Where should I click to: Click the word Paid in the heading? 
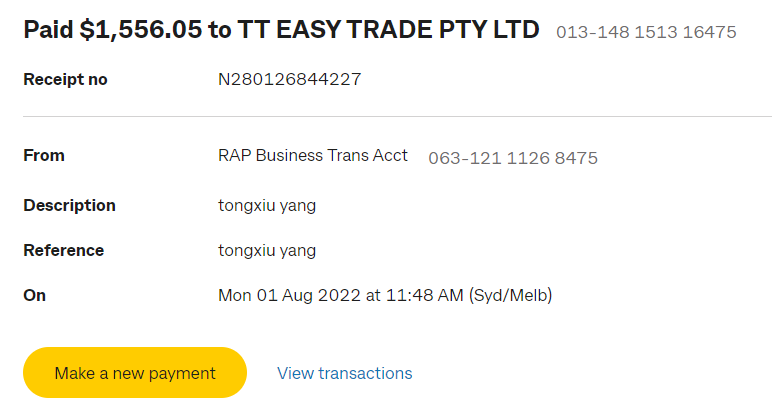48,30
